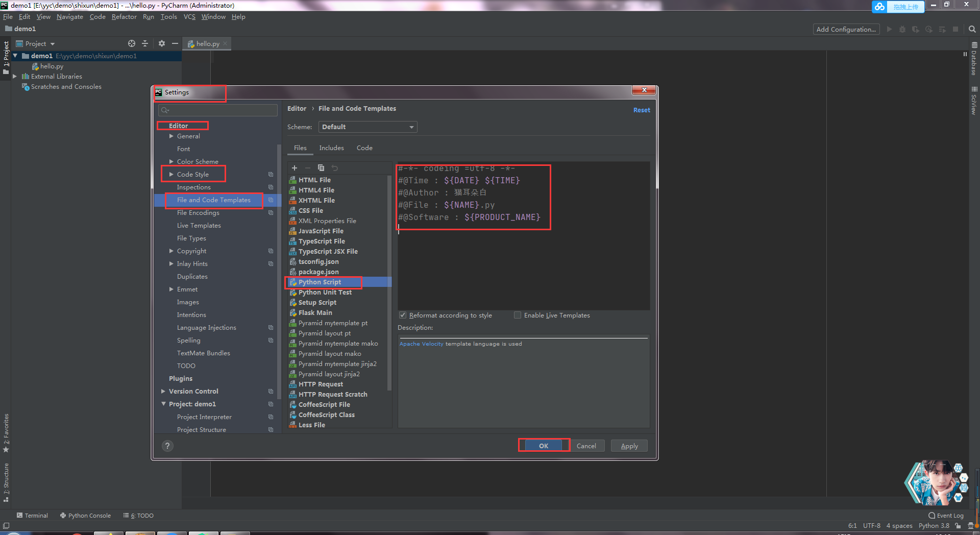Click the tool windows toggle icon in status bar
The width and height of the screenshot is (980, 535).
(6, 526)
